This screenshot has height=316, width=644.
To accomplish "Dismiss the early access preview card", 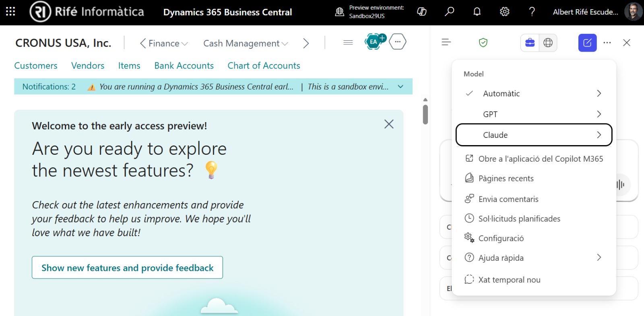I will pyautogui.click(x=389, y=124).
